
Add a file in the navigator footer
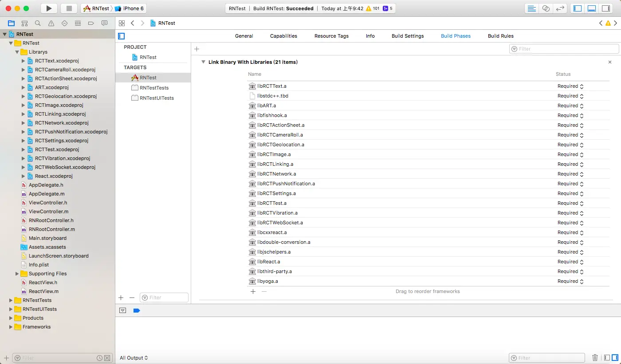pos(6,358)
